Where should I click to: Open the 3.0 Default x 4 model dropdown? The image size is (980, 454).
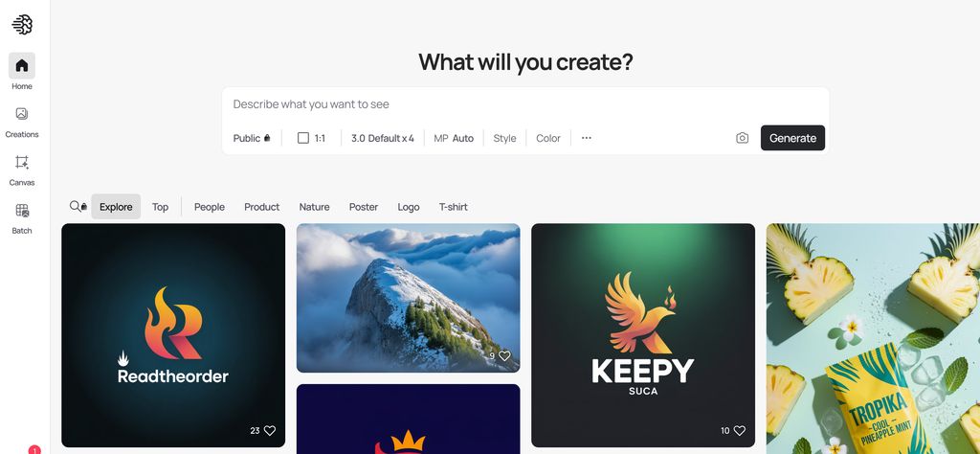coord(383,138)
